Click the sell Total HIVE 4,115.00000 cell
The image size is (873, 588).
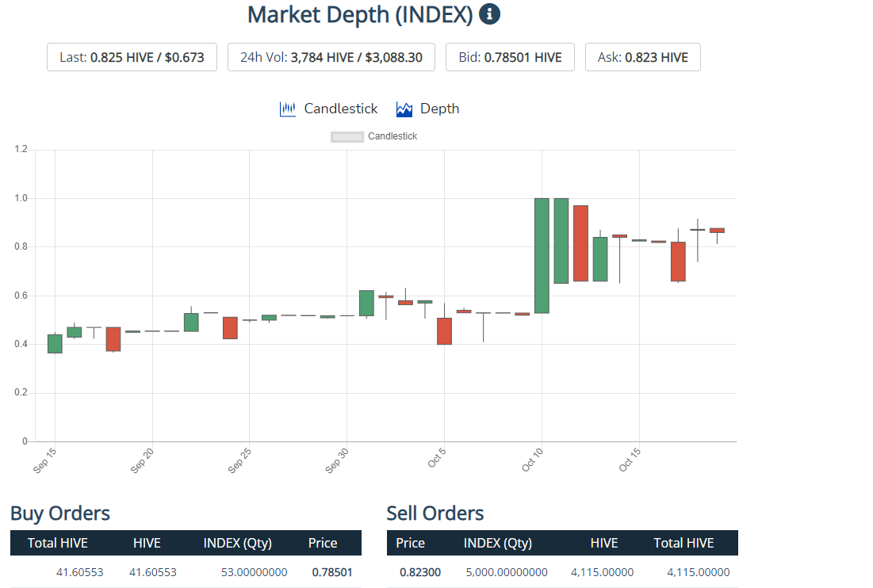(699, 572)
